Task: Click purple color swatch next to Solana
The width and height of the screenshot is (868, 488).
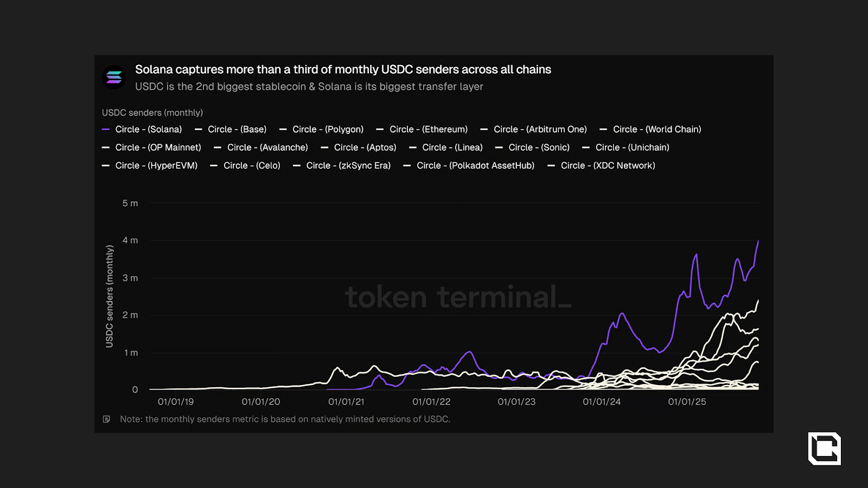Action: pyautogui.click(x=106, y=130)
